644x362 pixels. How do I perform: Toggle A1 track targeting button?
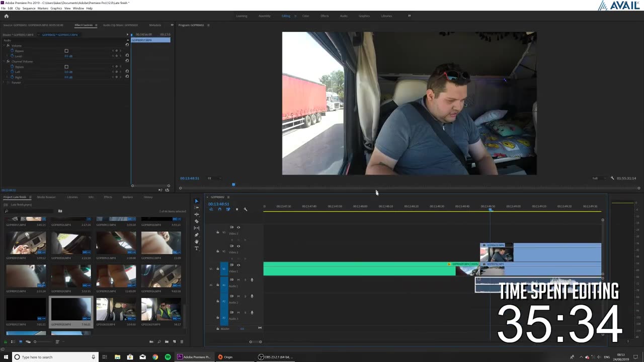(224, 285)
